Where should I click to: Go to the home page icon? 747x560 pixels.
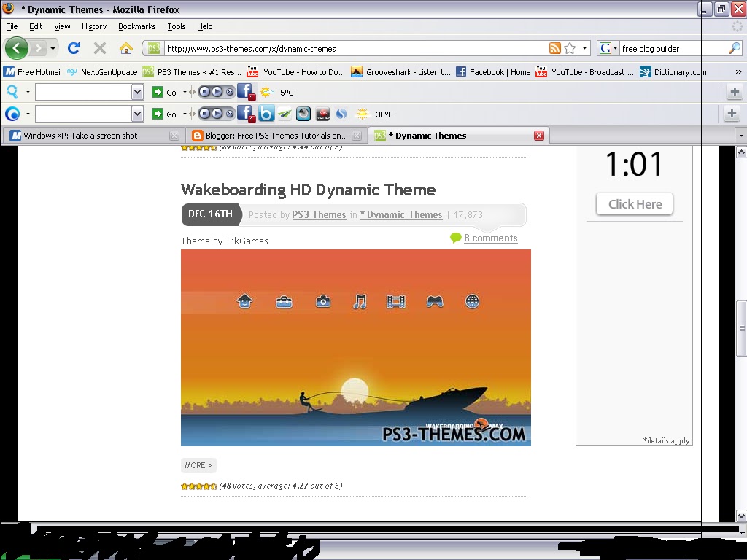point(125,48)
